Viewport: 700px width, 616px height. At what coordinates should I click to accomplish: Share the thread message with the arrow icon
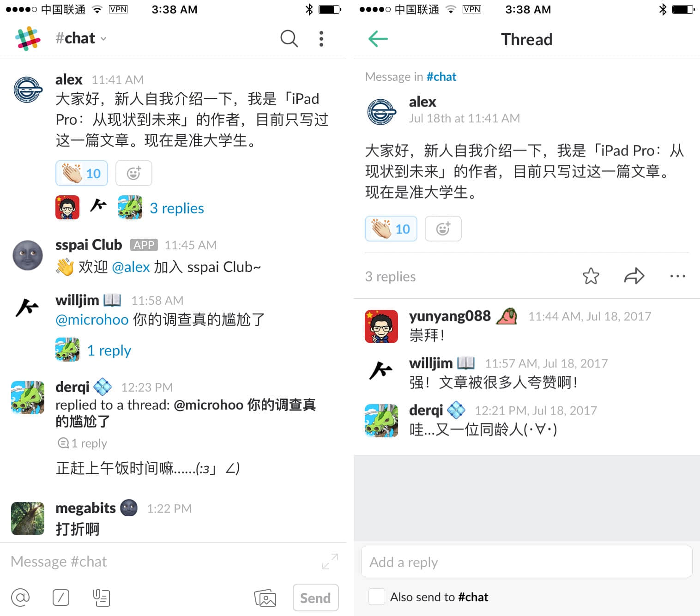click(634, 276)
